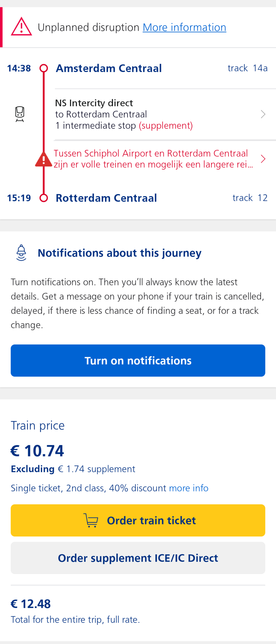Image resolution: width=276 pixels, height=644 pixels.
Task: Open the More information disruption link
Action: [x=184, y=27]
